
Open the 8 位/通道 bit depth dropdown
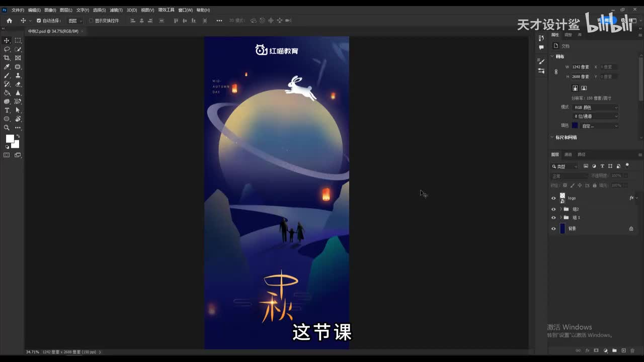[596, 117]
